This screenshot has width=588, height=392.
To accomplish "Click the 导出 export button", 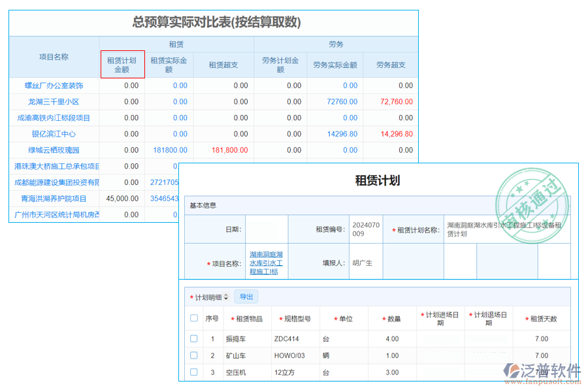I will 246,296.
